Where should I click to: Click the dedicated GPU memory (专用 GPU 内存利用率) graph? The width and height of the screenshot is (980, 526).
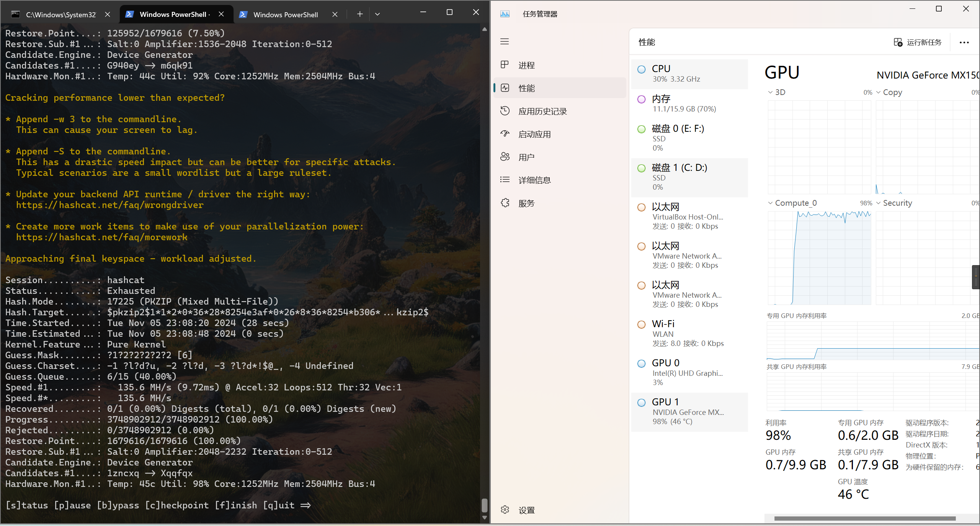(x=873, y=340)
